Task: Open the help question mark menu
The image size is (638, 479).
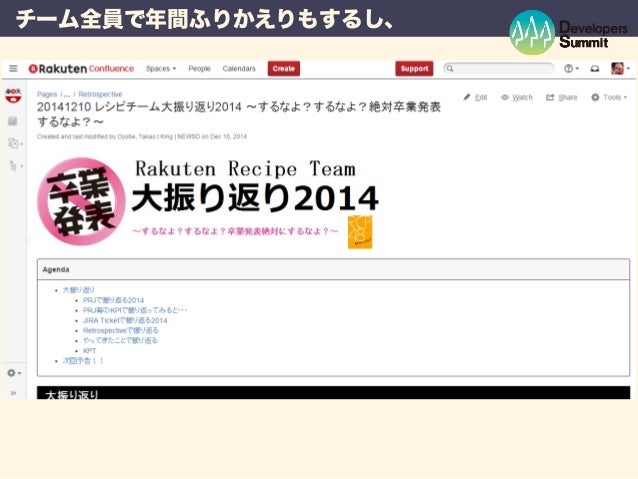Action: coord(571,68)
